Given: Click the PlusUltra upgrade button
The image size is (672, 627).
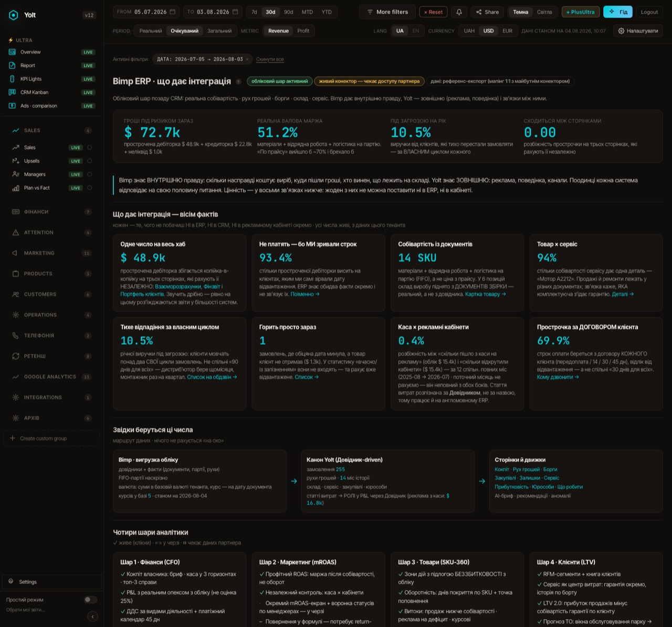Looking at the screenshot, I should coord(581,12).
